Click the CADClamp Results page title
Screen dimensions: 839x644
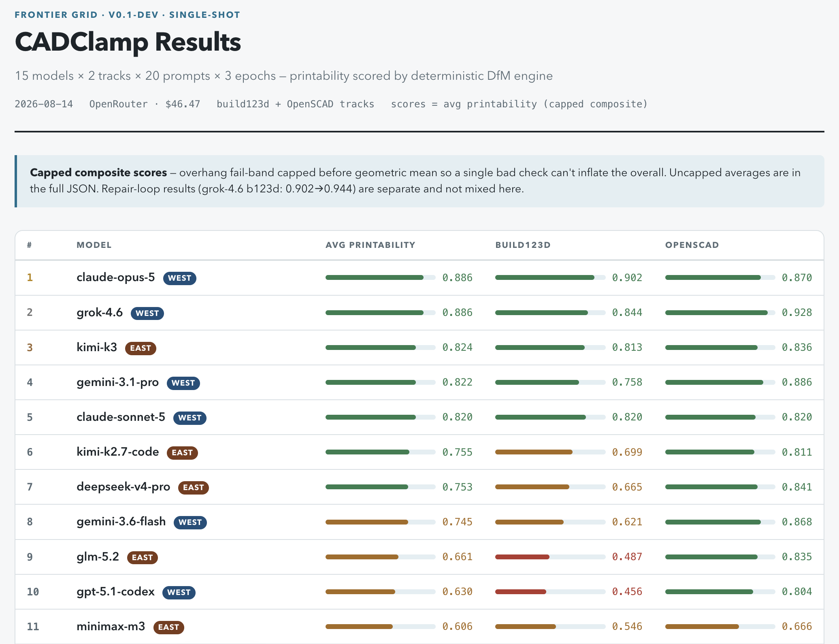click(128, 42)
